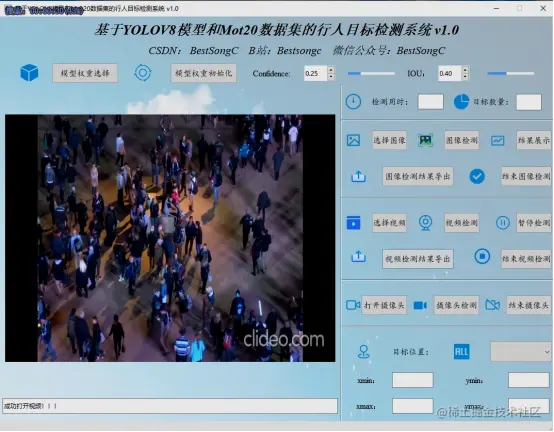Increase the IOU value with up arrow

pyautogui.click(x=465, y=70)
